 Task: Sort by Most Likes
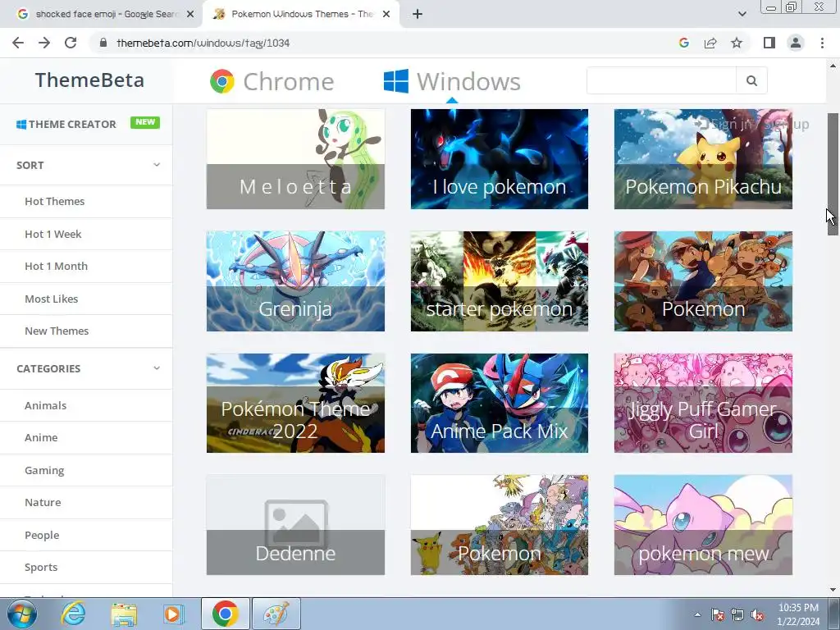click(52, 299)
